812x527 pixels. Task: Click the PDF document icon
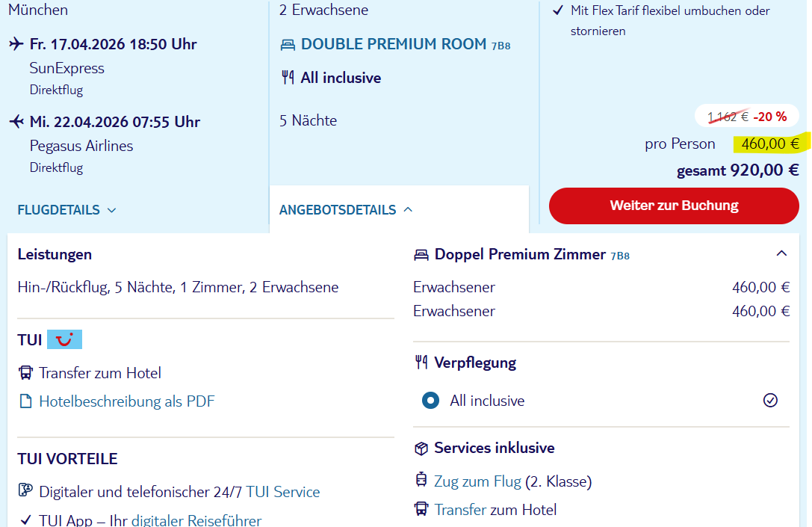pos(25,401)
